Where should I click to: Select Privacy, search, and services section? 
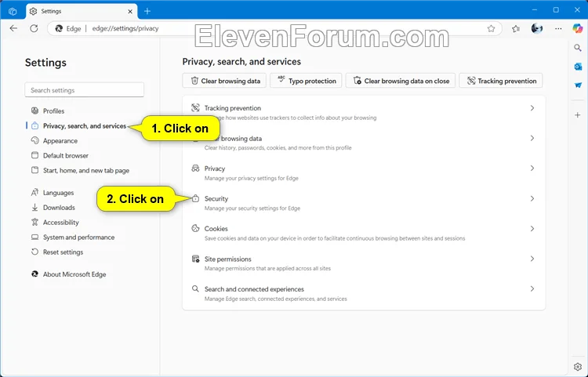[85, 126]
